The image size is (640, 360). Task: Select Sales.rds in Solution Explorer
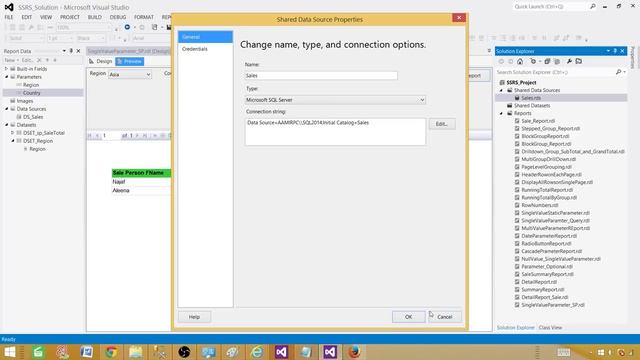click(531, 98)
